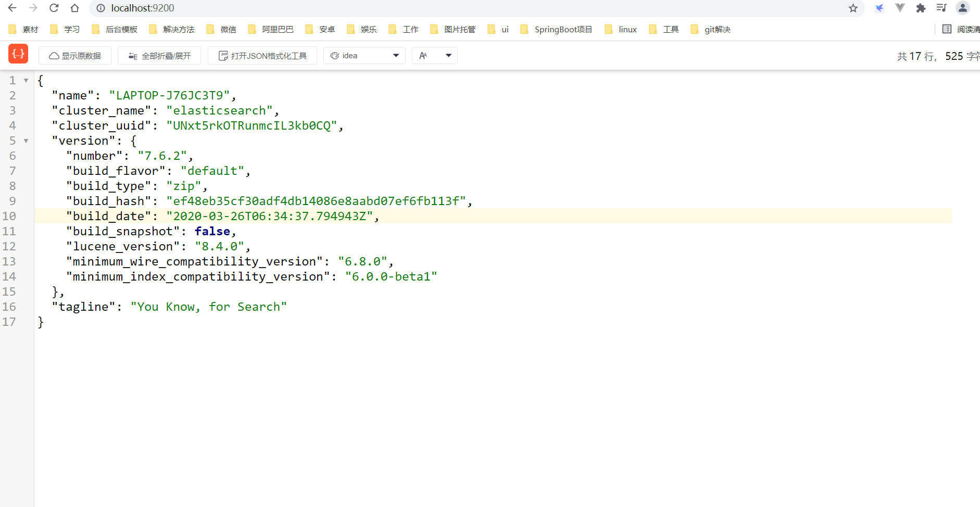Image resolution: width=980 pixels, height=507 pixels.
Task: Collapse the root object at line 1
Action: 26,81
